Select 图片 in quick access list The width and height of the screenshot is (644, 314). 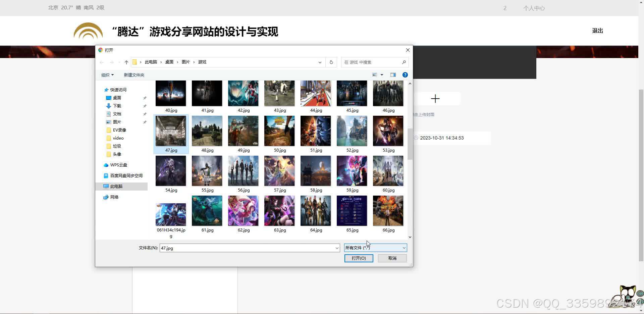click(117, 122)
